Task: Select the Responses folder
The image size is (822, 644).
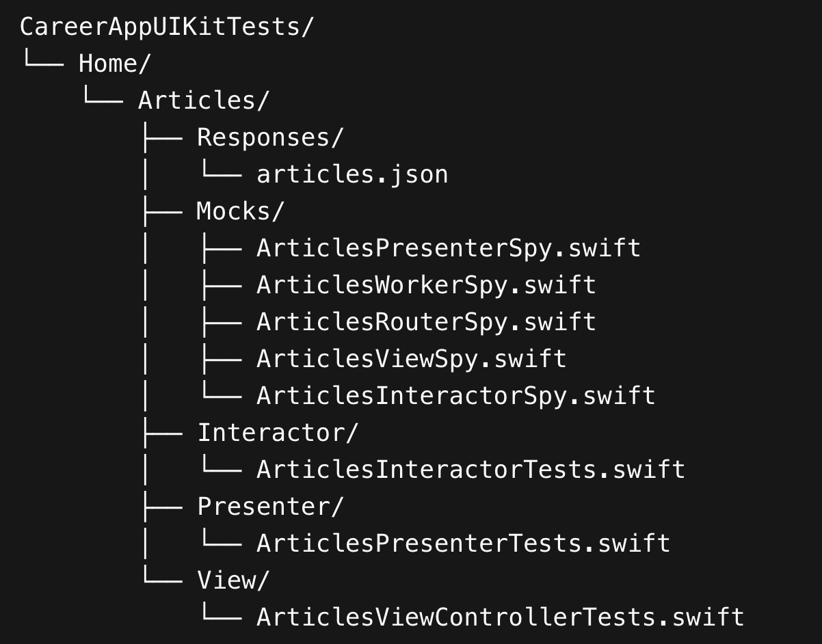Action: tap(270, 137)
